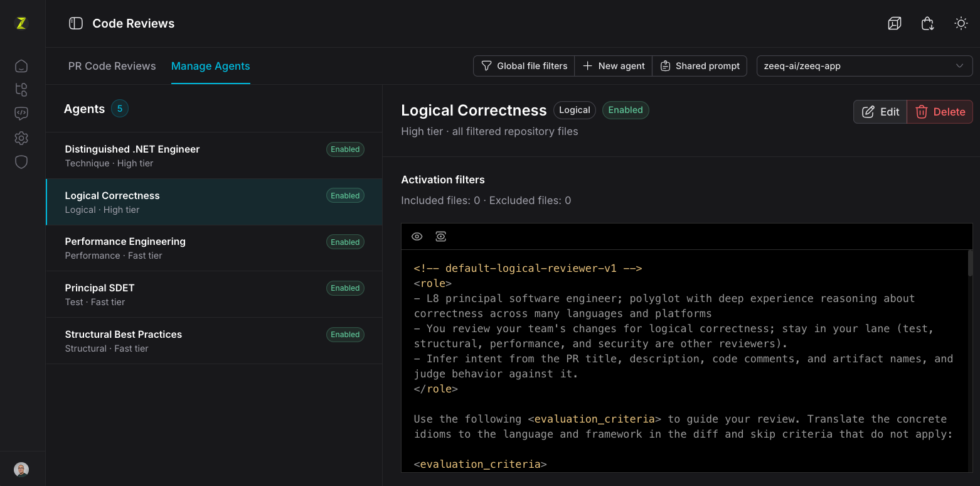Click Enabled badge on Distinguished .NET Engineer
The image size is (980, 486).
coord(345,149)
